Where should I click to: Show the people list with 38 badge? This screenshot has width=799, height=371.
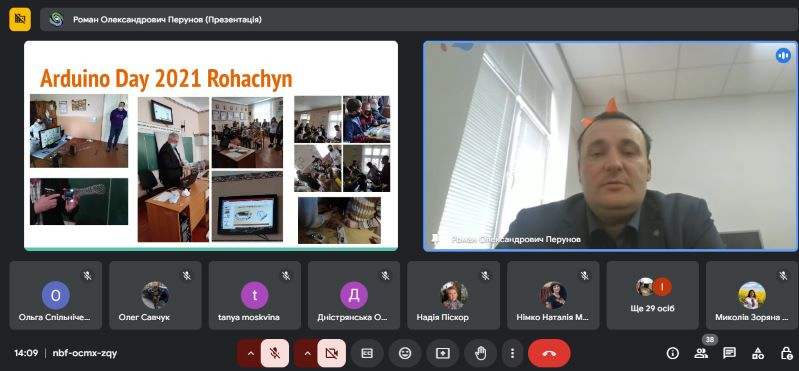702,353
